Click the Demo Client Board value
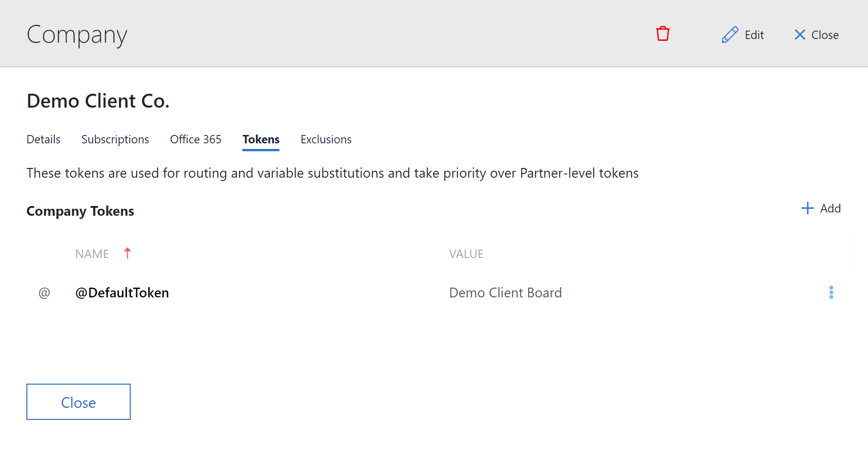The width and height of the screenshot is (868, 450). [505, 293]
